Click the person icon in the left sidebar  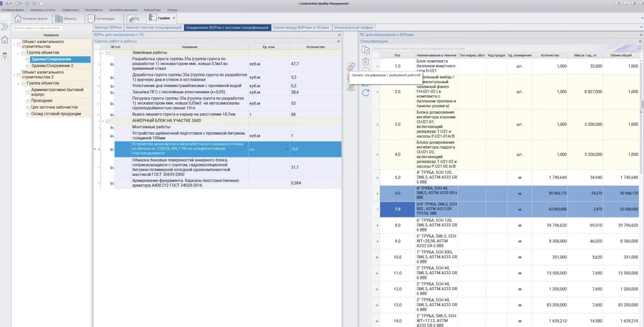tap(5, 57)
